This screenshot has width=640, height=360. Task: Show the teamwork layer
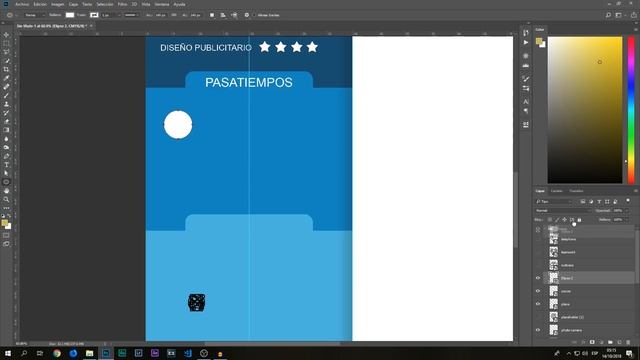click(x=538, y=252)
